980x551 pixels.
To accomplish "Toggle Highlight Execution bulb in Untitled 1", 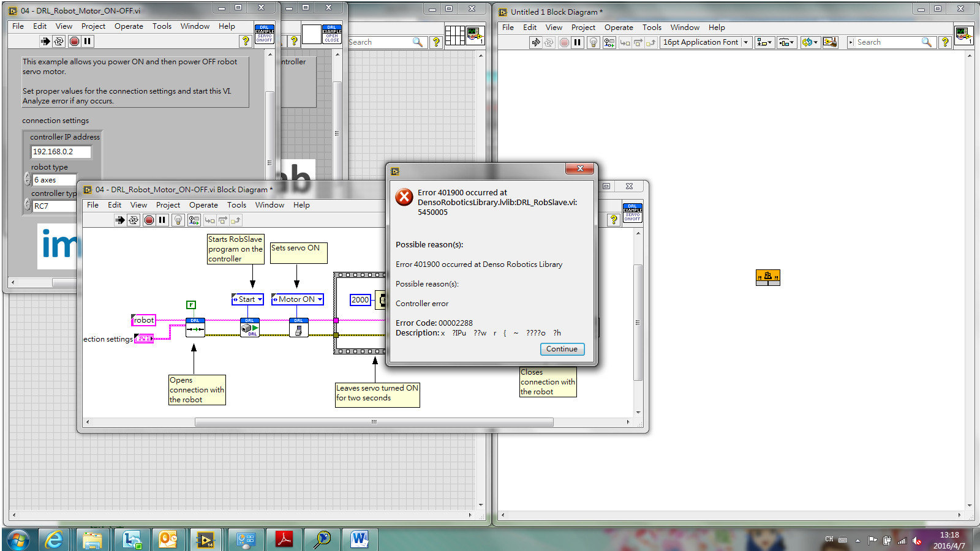I will click(593, 42).
